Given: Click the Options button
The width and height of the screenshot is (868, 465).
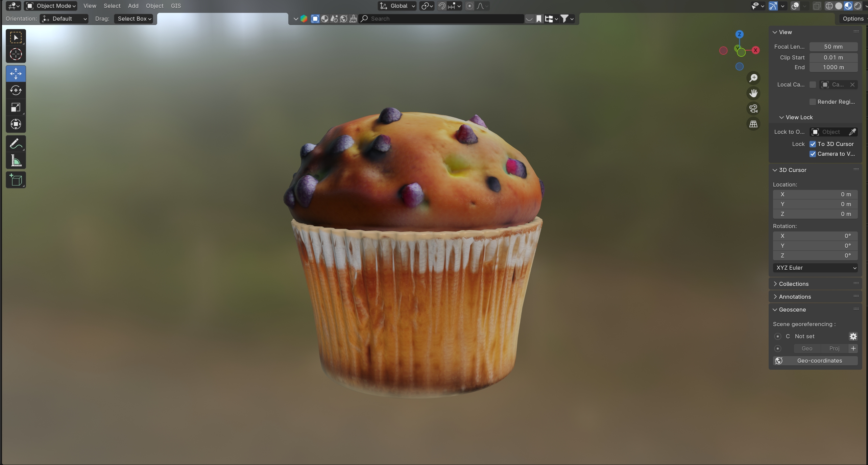Looking at the screenshot, I should click(x=853, y=19).
